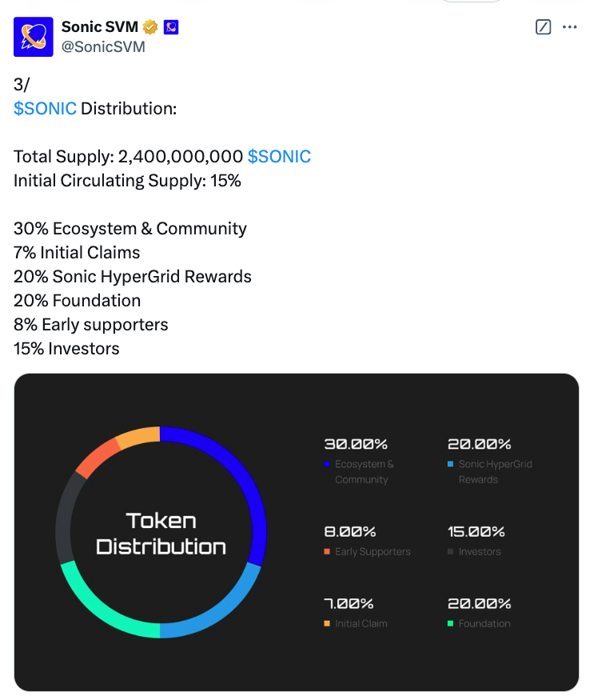Select the blue Ecosystem & Community legend dot
Image resolution: width=594 pixels, height=700 pixels.
(328, 464)
